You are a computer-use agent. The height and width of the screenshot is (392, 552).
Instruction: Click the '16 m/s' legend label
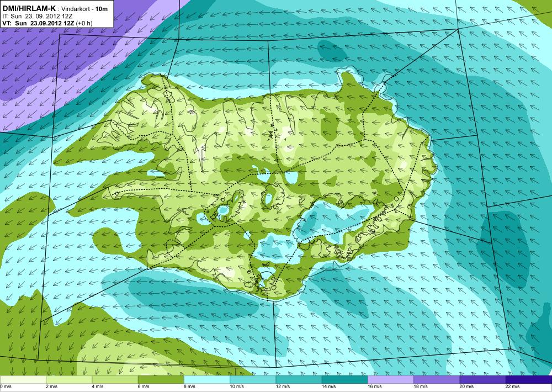click(375, 386)
